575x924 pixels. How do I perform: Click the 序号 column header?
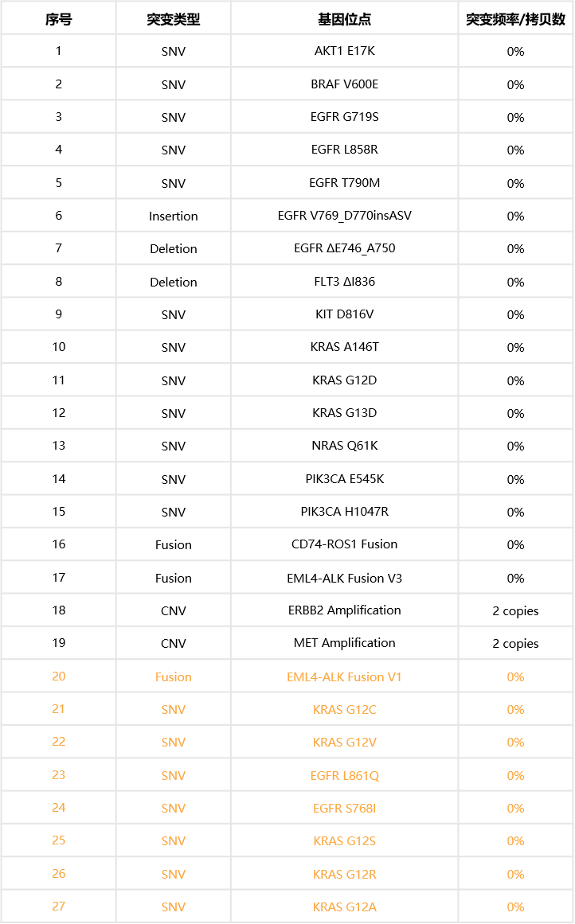(x=58, y=19)
